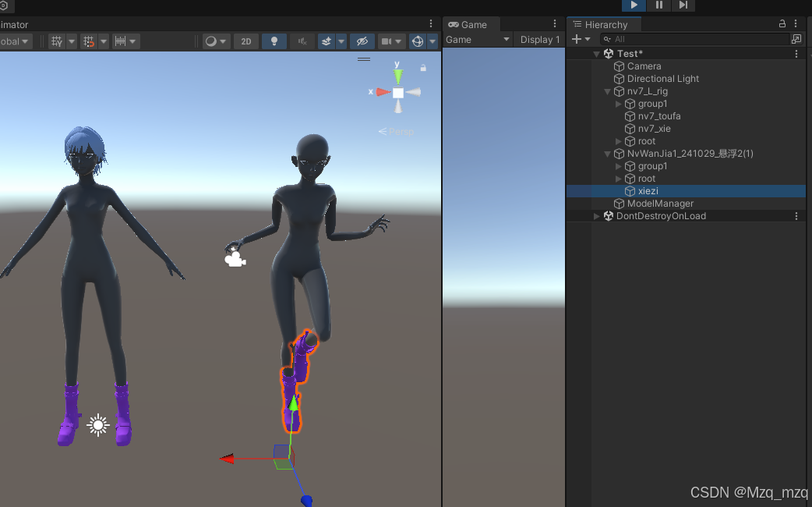Click the step frame button
812x507 pixels.
point(684,5)
